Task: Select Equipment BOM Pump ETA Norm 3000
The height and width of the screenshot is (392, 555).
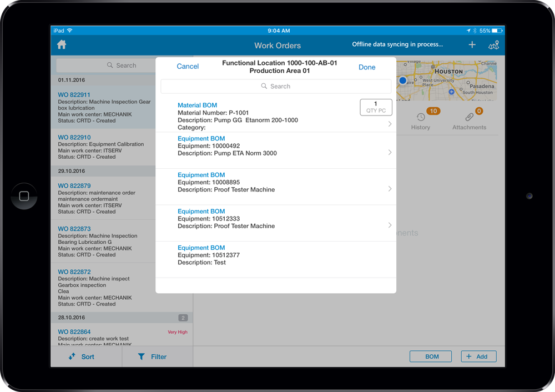Action: (276, 150)
